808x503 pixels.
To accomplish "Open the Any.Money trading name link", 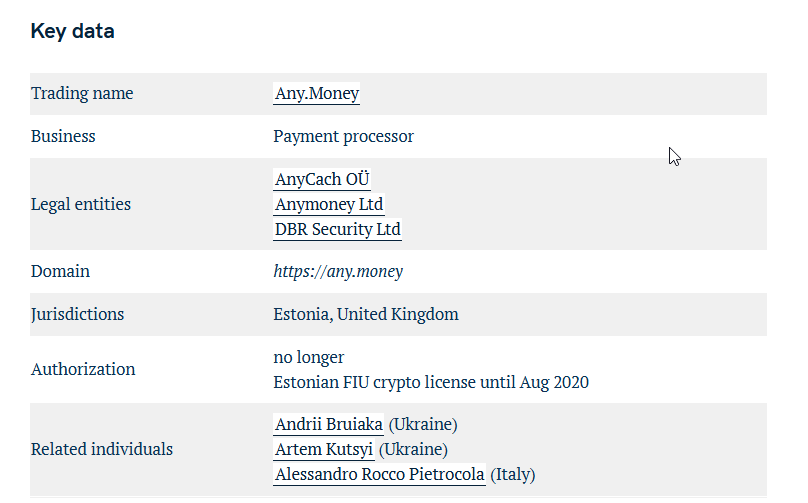I will tap(316, 93).
